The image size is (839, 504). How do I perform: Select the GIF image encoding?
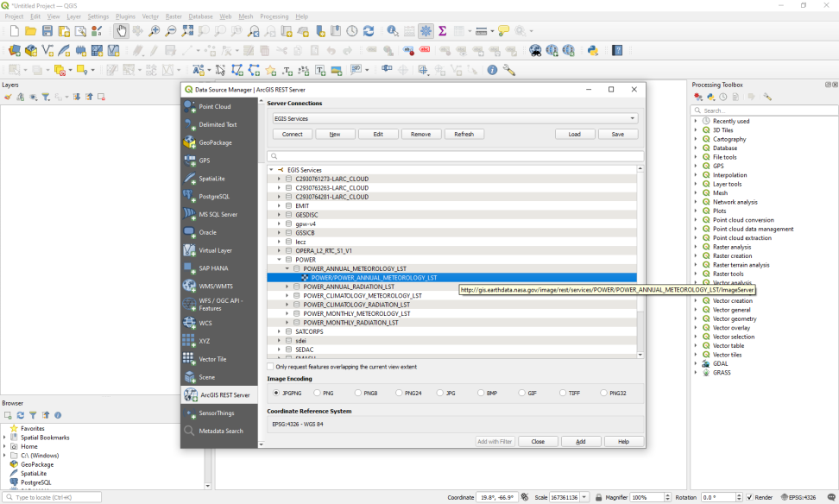click(x=521, y=393)
